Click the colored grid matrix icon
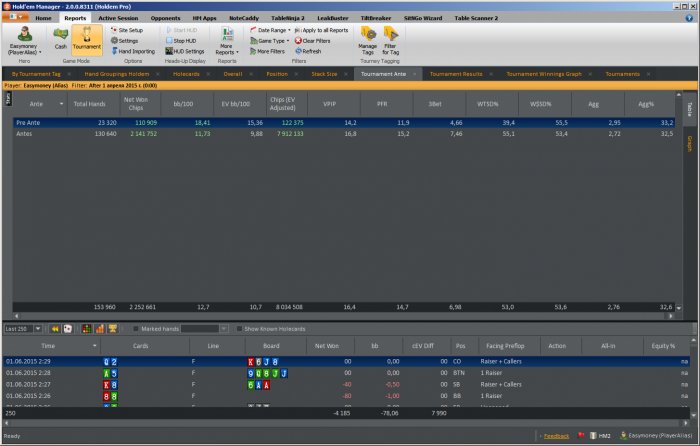Viewport: 700px width, 446px height. pos(87,329)
